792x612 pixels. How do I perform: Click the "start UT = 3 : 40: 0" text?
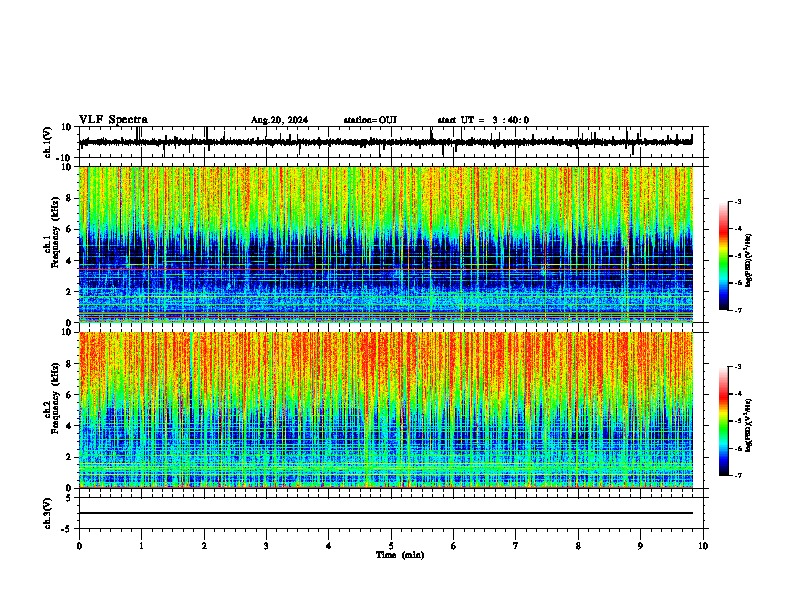click(x=483, y=120)
